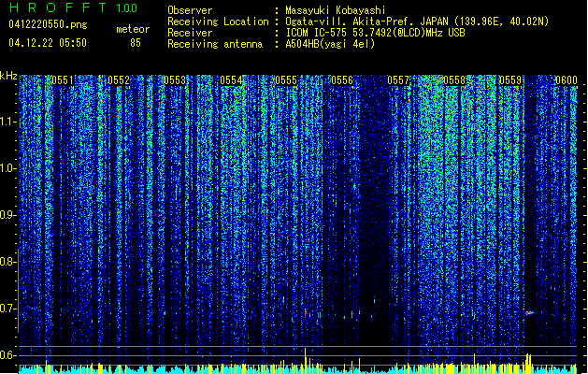Image resolution: width=588 pixels, height=374 pixels.
Task: Click the 0555 time marker
Action: point(286,80)
